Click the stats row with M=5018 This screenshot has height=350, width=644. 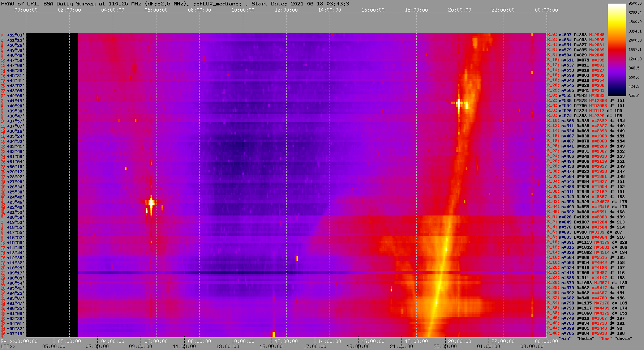(x=586, y=334)
